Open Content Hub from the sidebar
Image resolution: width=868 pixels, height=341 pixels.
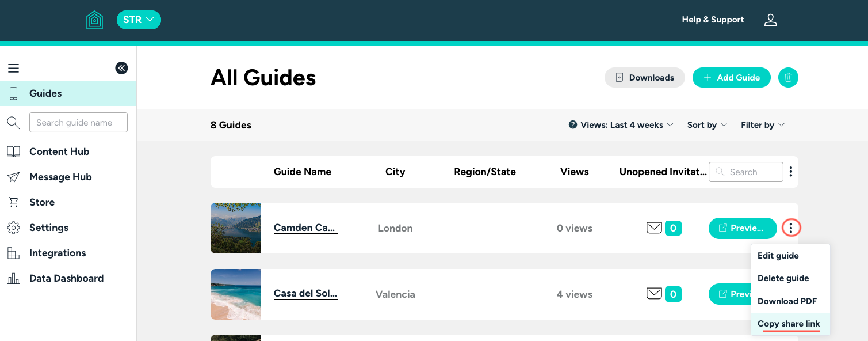point(59,151)
